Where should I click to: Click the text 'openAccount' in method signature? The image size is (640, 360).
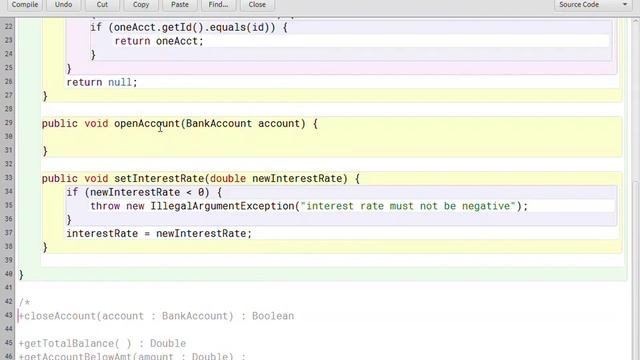[147, 123]
